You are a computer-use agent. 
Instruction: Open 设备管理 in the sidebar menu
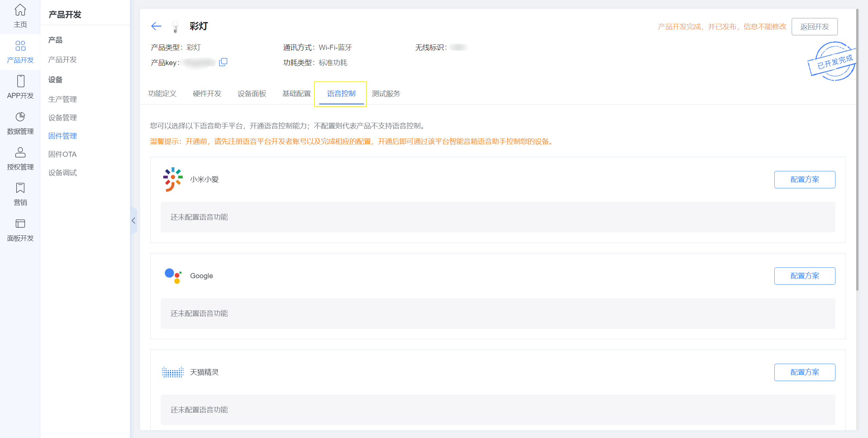tap(62, 118)
